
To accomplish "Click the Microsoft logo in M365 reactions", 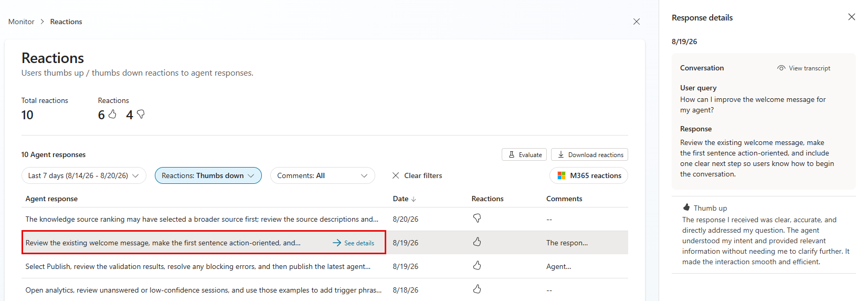I will click(x=562, y=175).
